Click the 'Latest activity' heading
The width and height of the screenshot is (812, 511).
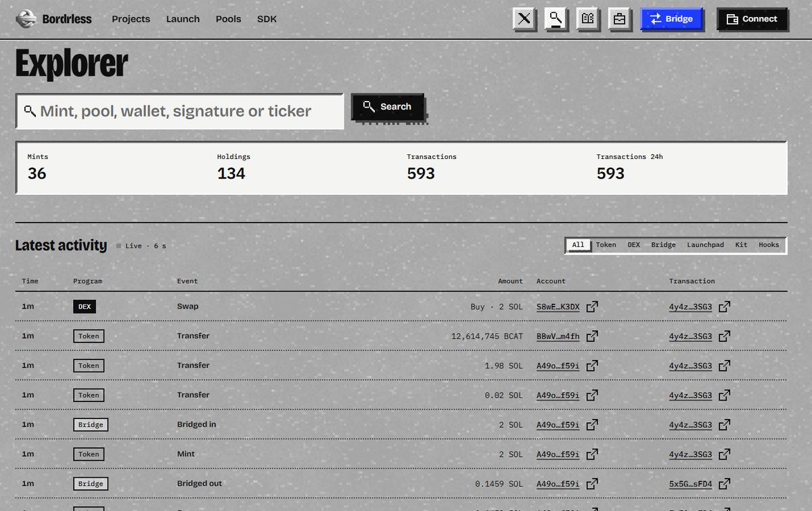61,245
